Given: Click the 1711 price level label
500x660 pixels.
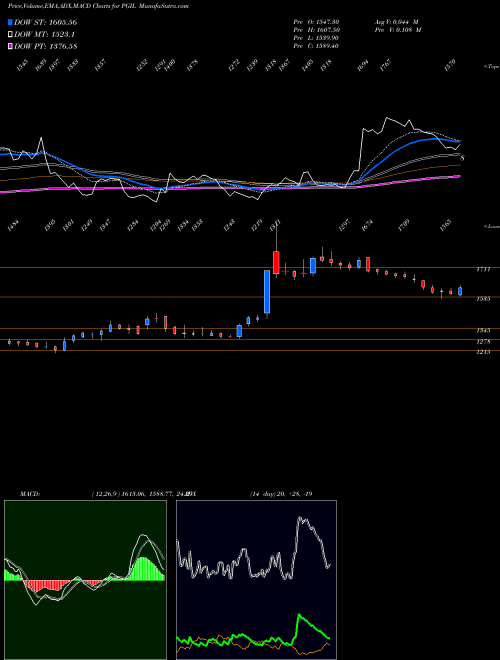Looking at the screenshot, I should tap(483, 269).
